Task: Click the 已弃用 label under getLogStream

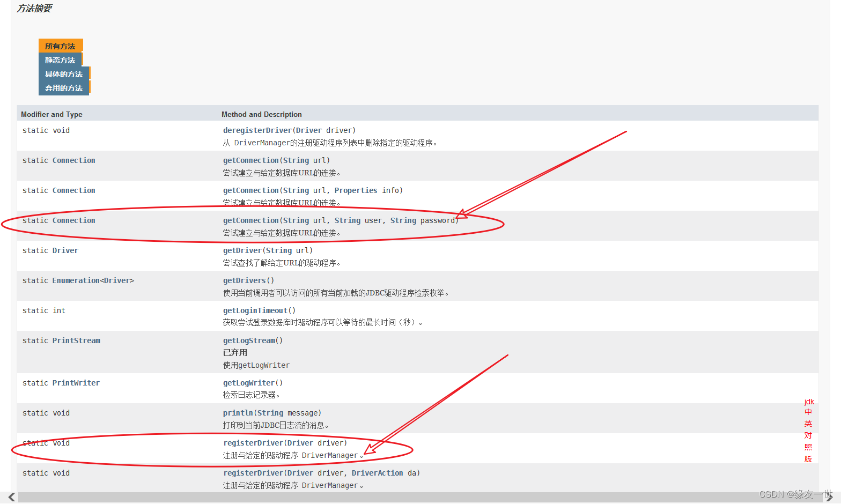Action: [235, 352]
